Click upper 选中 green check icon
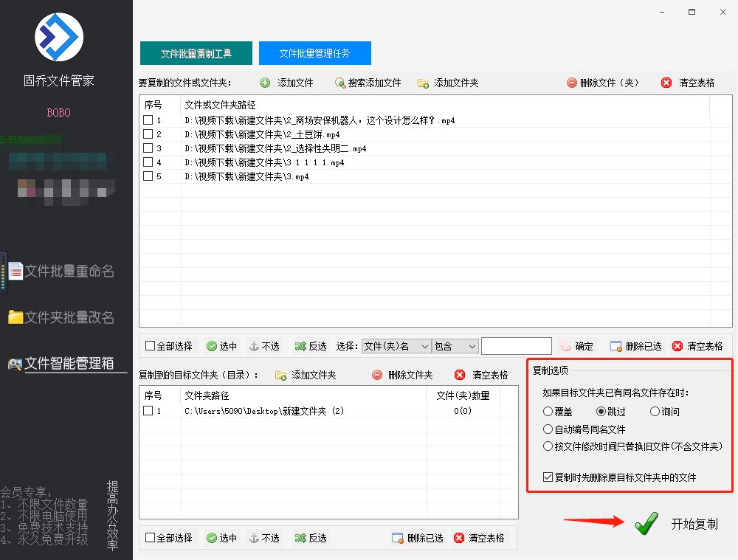Screen dimensions: 738x560 point(212,346)
